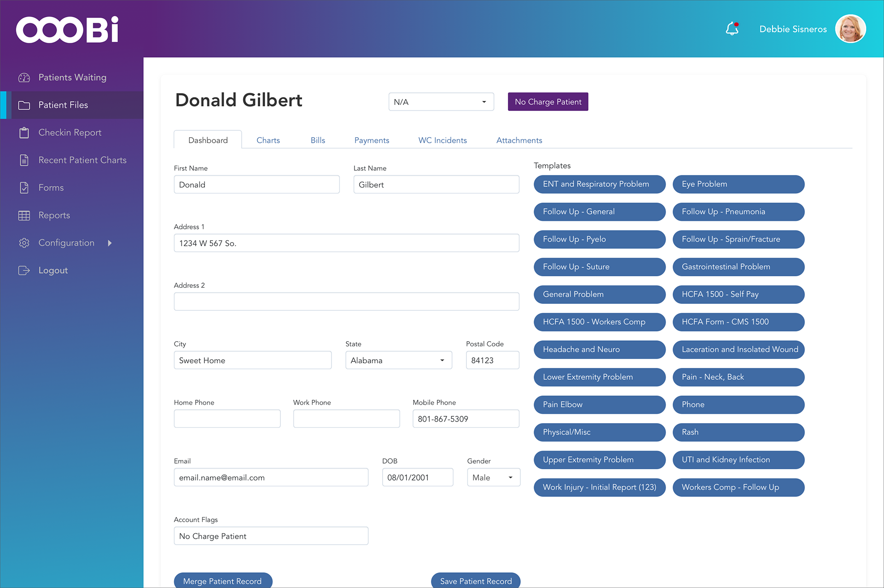
Task: Click the Patient Files folder icon
Action: (24, 105)
